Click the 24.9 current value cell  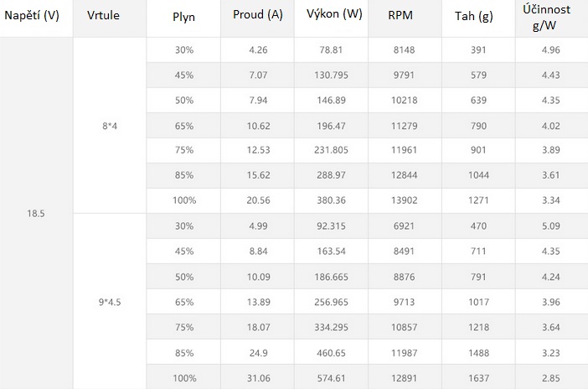pos(258,355)
